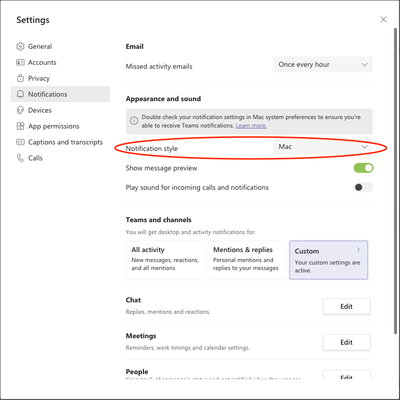Click the App permissions icon
This screenshot has width=400, height=400.
[20, 126]
